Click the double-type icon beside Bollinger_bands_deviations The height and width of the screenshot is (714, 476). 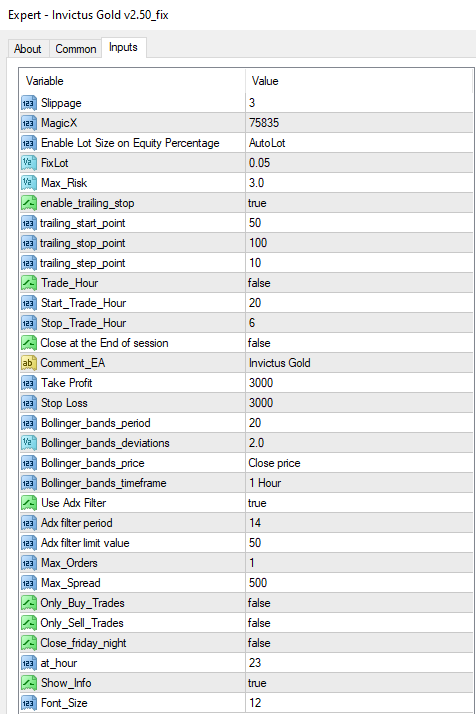[x=29, y=443]
